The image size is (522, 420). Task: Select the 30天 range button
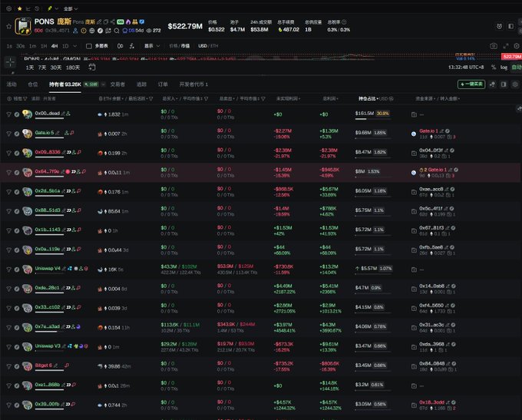click(56, 68)
